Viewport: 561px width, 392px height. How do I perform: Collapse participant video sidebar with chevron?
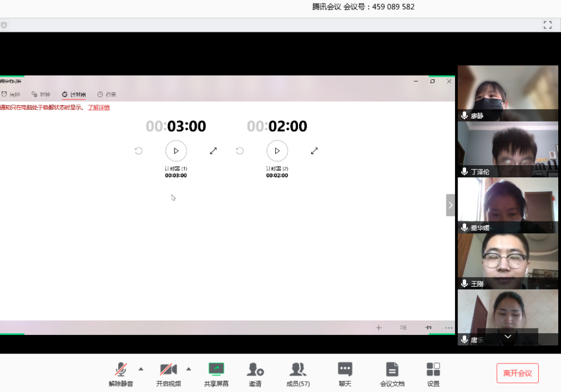(450, 205)
